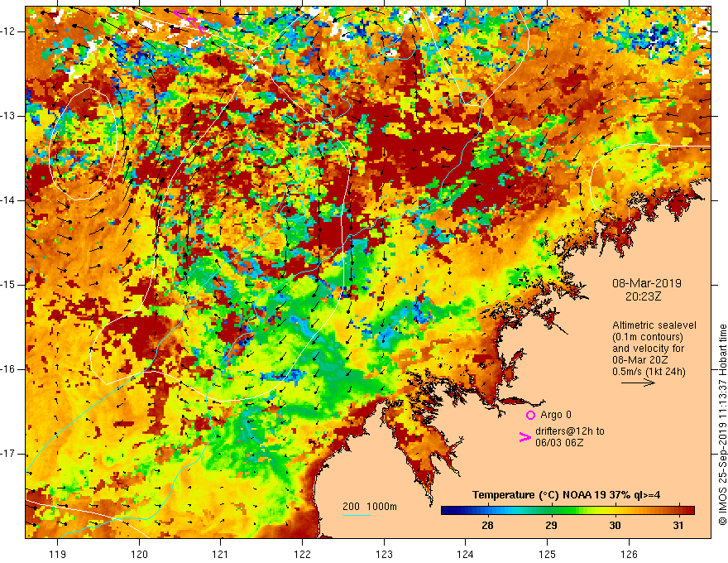Click the magenta drifter track near top
This screenshot has width=728, height=563.
190,20
